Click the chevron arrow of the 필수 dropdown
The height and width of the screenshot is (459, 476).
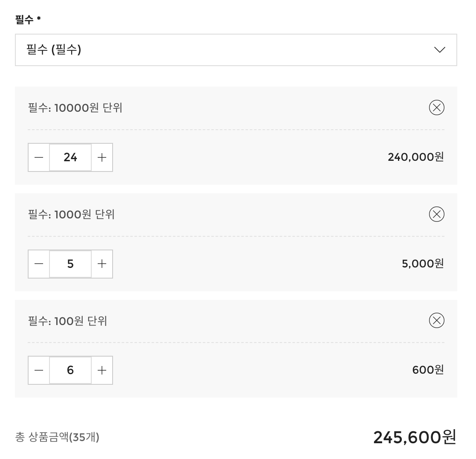pyautogui.click(x=439, y=50)
